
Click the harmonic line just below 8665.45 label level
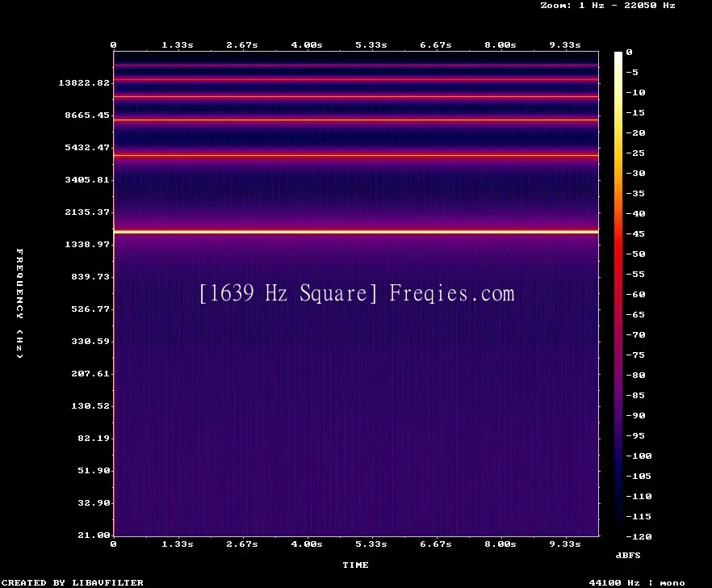pyautogui.click(x=356, y=120)
